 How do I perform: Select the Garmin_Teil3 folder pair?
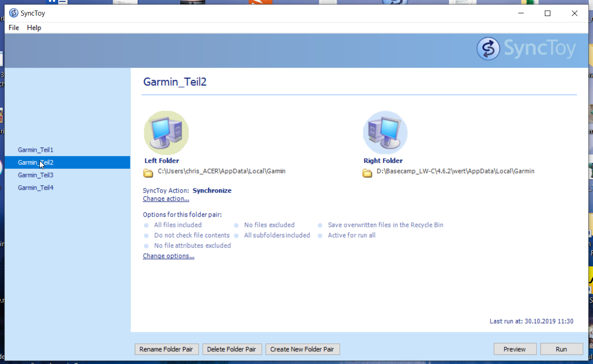click(67, 175)
